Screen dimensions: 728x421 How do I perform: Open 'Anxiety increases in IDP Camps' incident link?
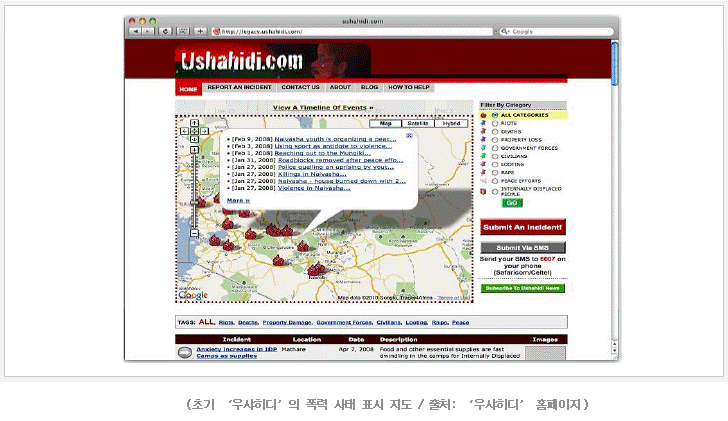[x=236, y=352]
